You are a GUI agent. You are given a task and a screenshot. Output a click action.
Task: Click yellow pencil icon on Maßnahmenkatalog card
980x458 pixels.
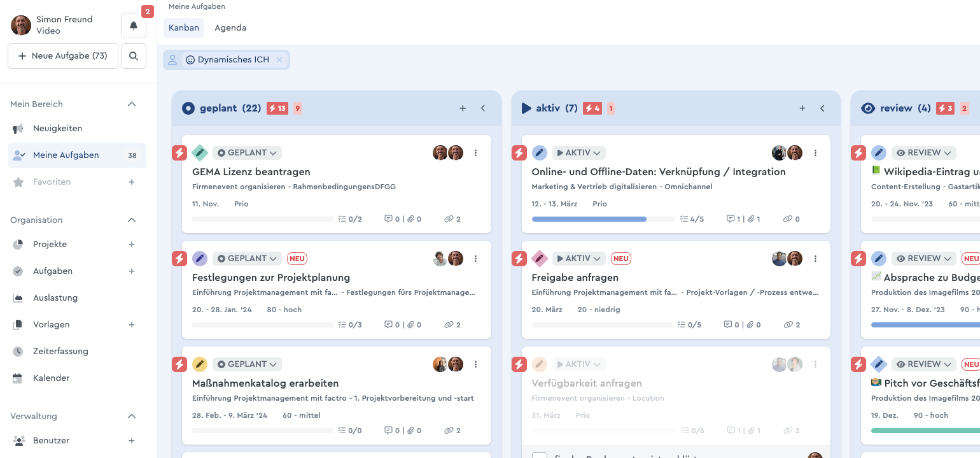pyautogui.click(x=200, y=364)
